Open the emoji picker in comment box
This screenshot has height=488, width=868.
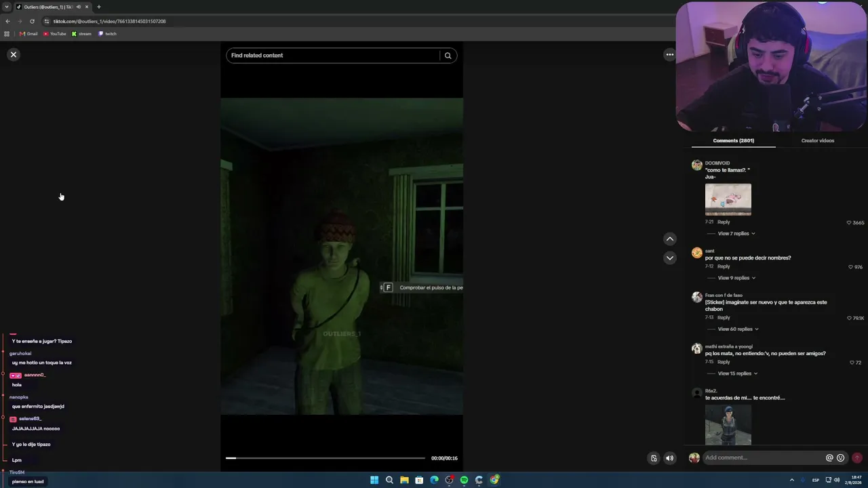coord(841,457)
